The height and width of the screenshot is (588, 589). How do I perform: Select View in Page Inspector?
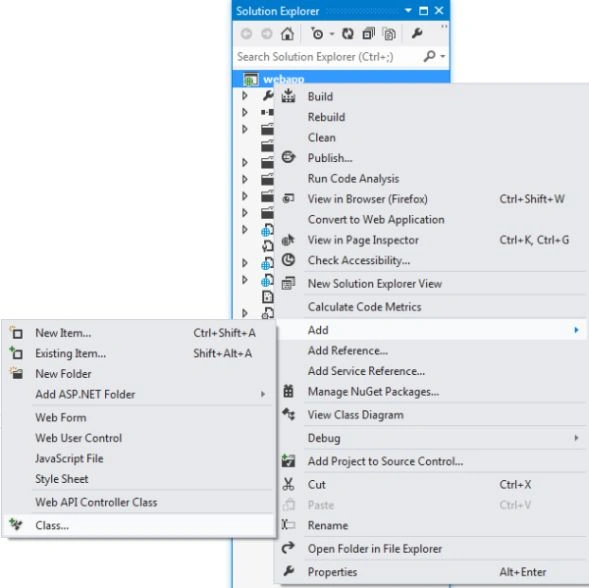[x=432, y=240]
